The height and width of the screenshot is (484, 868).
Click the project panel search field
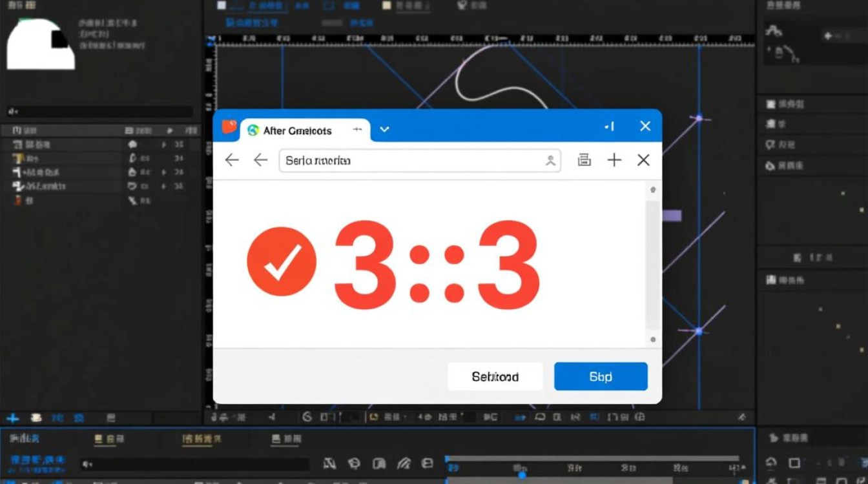coord(100,112)
